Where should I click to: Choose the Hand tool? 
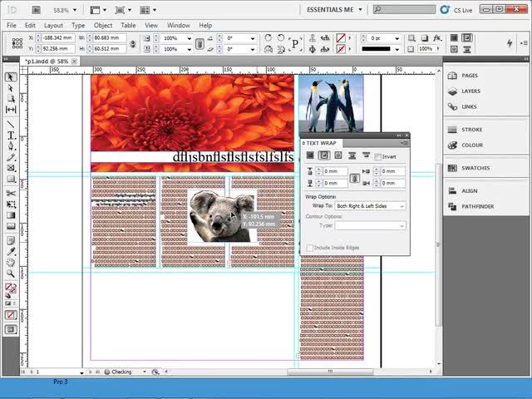pos(11,262)
